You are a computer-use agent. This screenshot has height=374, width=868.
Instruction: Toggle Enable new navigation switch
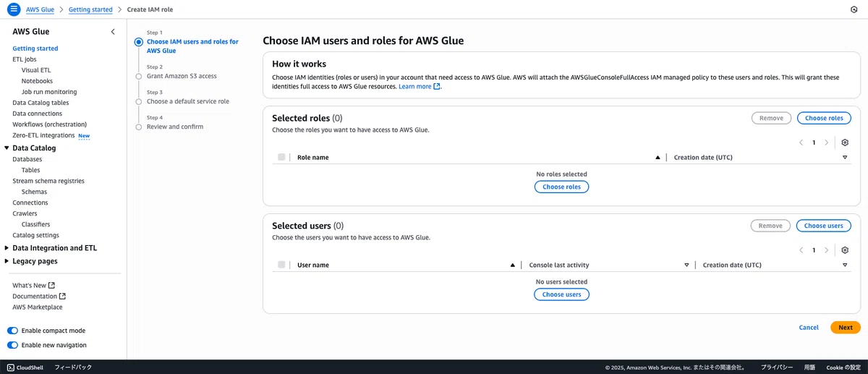tap(12, 345)
